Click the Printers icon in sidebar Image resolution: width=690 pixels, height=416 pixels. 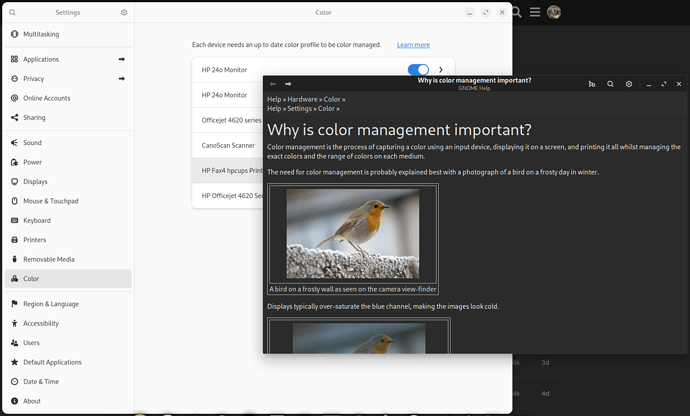click(15, 239)
